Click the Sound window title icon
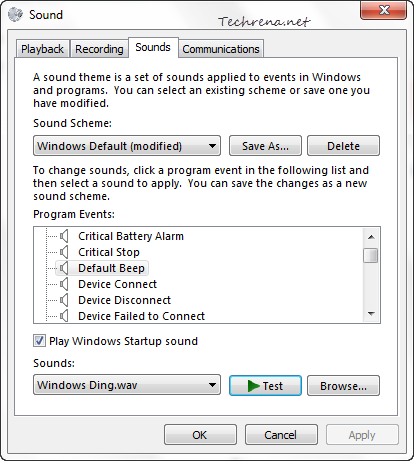414x461 pixels. click(x=15, y=15)
